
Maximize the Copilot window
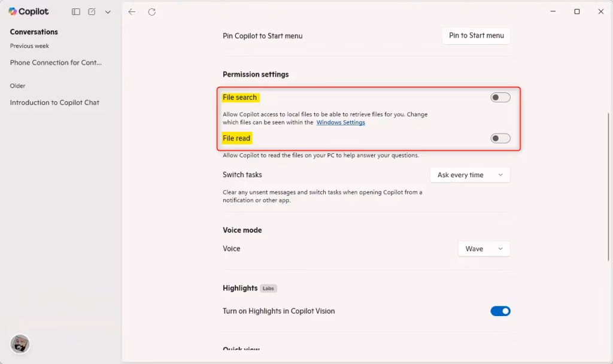576,11
